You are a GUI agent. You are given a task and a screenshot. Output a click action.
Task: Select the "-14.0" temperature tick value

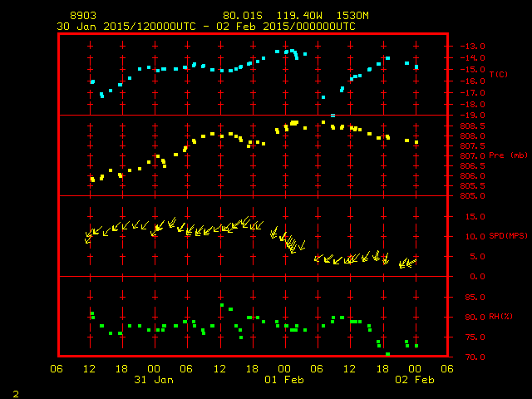[x=473, y=57]
